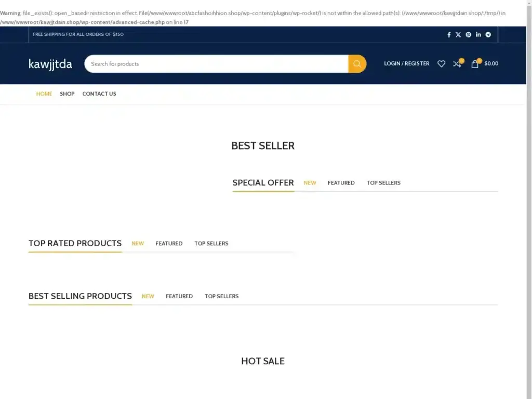532x399 pixels.
Task: Open the wishlist heart icon
Action: pyautogui.click(x=441, y=64)
